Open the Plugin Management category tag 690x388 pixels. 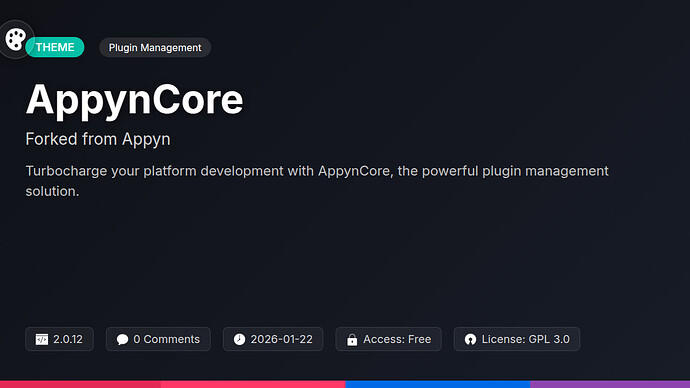155,48
